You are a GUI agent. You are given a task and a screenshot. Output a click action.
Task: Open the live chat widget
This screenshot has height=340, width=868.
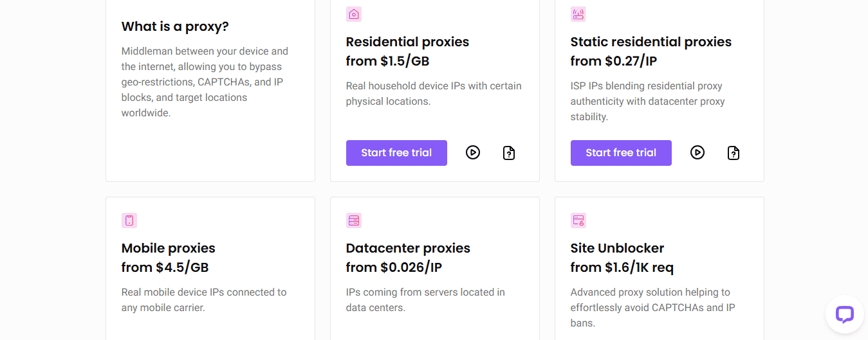(x=844, y=314)
